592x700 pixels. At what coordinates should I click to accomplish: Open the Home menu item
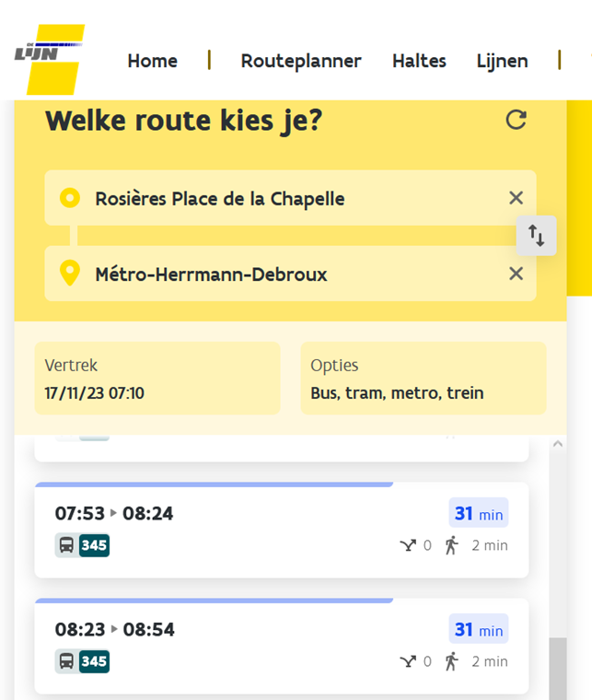coord(153,61)
